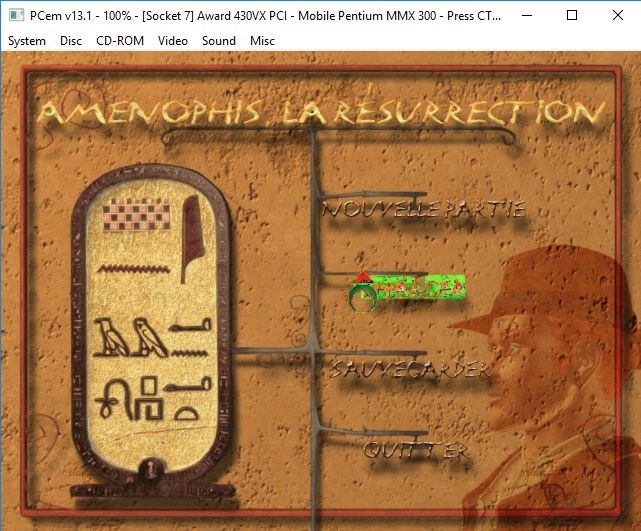Viewport: 641px width, 531px height.
Task: Open the Video menu
Action: [173, 41]
